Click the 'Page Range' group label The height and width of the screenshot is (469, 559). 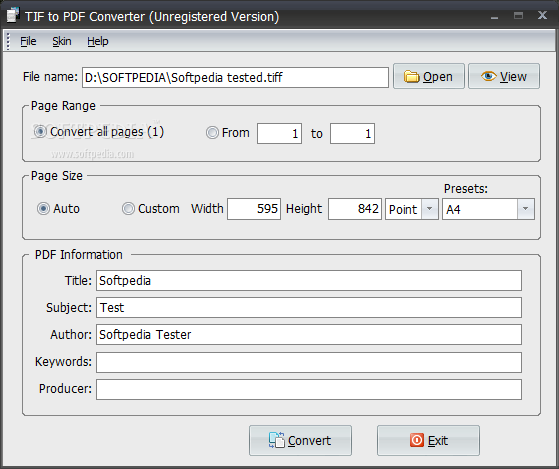click(63, 106)
